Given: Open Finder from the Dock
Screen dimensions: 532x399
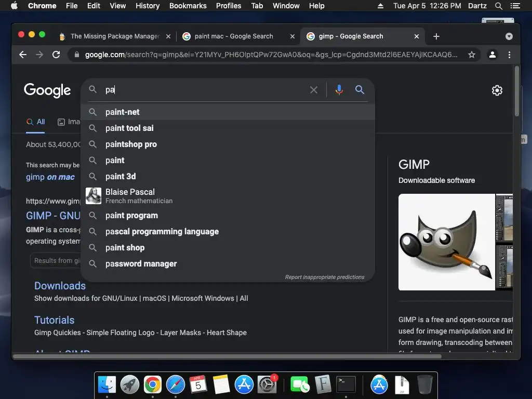Looking at the screenshot, I should (x=107, y=384).
